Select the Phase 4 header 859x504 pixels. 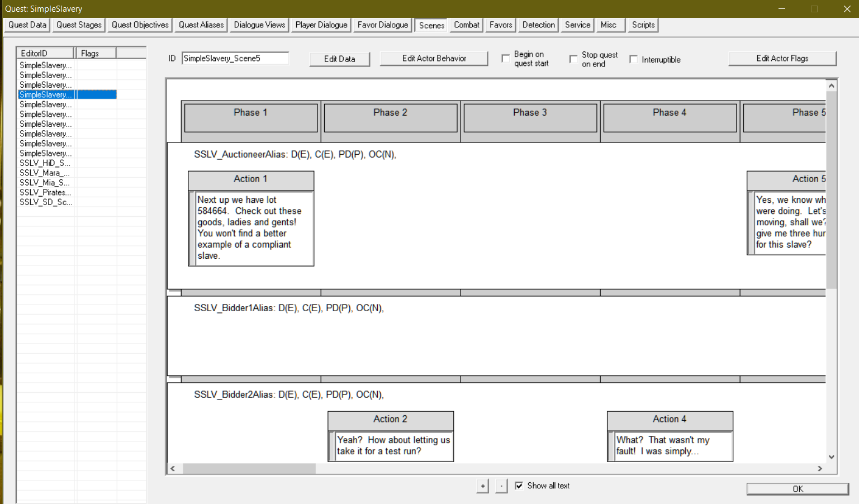670,117
